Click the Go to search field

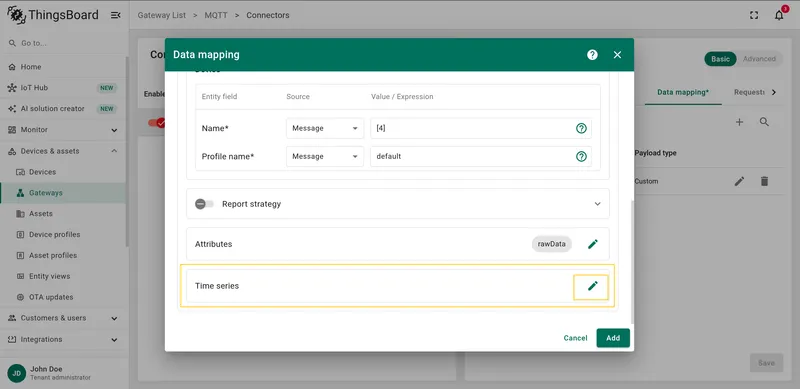click(62, 43)
